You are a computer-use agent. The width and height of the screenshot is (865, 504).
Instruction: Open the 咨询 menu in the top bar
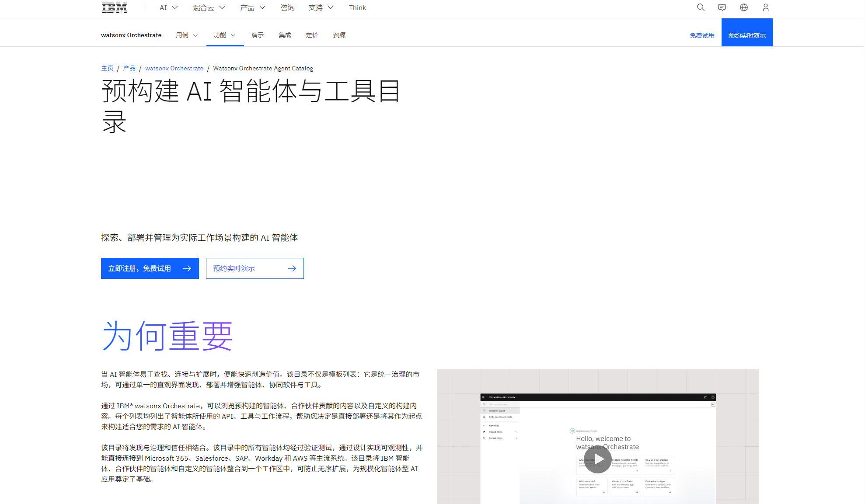(287, 7)
